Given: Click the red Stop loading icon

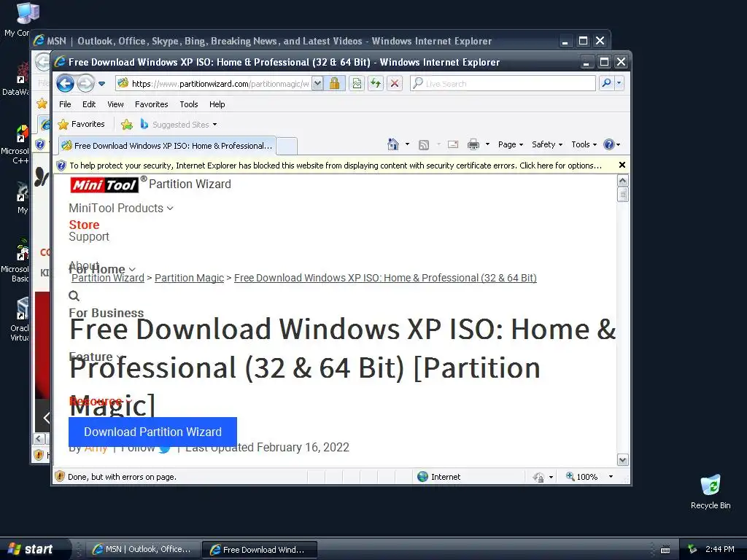Looking at the screenshot, I should tap(395, 84).
